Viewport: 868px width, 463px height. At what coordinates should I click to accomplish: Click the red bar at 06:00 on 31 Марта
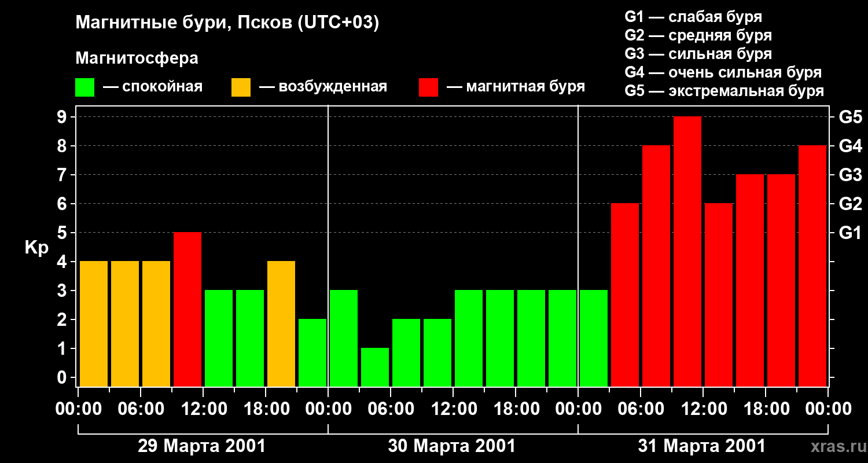656,266
